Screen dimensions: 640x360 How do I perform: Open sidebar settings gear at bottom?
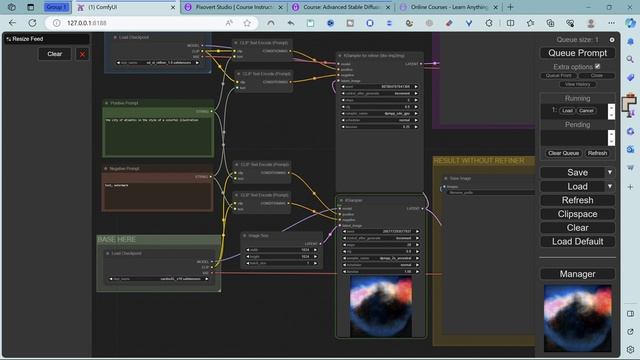[x=630, y=349]
